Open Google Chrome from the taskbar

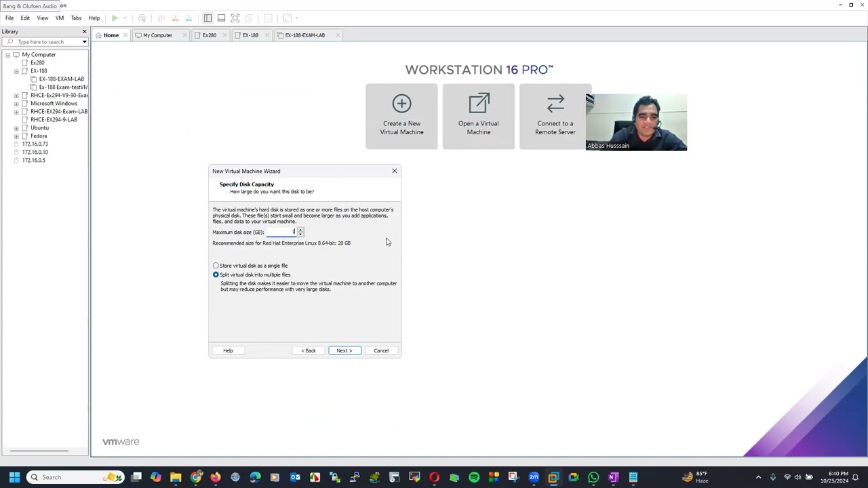click(196, 477)
